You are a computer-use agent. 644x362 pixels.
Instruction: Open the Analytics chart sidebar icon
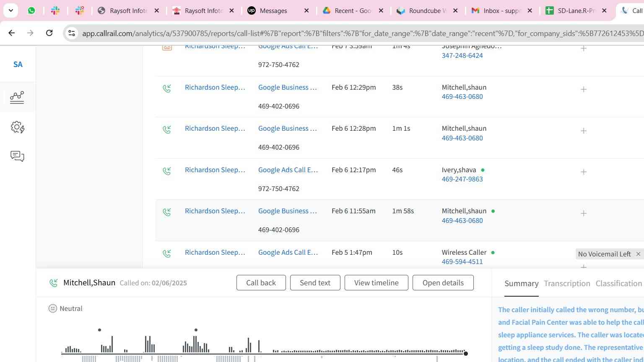pos(17,97)
